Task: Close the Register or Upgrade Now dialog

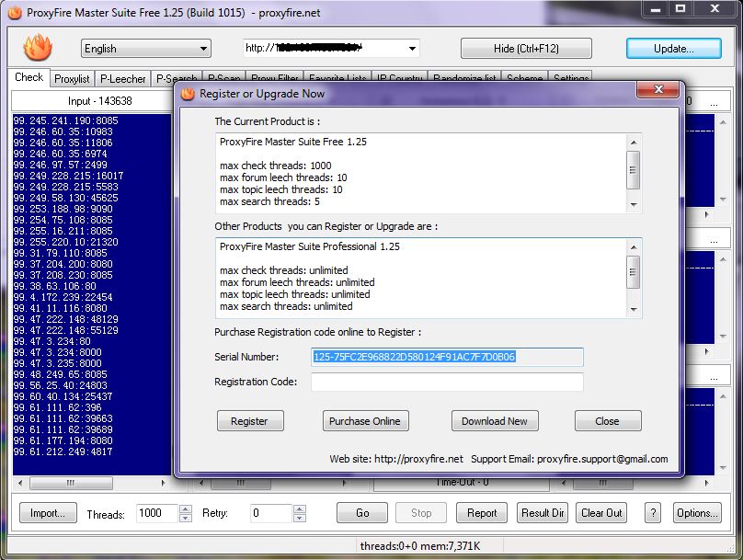Action: coord(657,89)
